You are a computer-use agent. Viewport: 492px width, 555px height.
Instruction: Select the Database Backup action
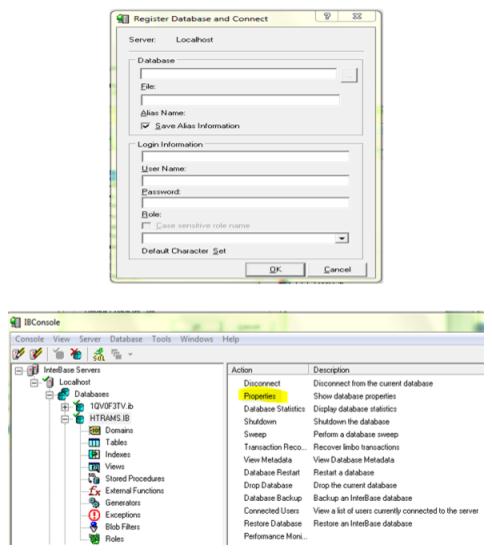273,498
